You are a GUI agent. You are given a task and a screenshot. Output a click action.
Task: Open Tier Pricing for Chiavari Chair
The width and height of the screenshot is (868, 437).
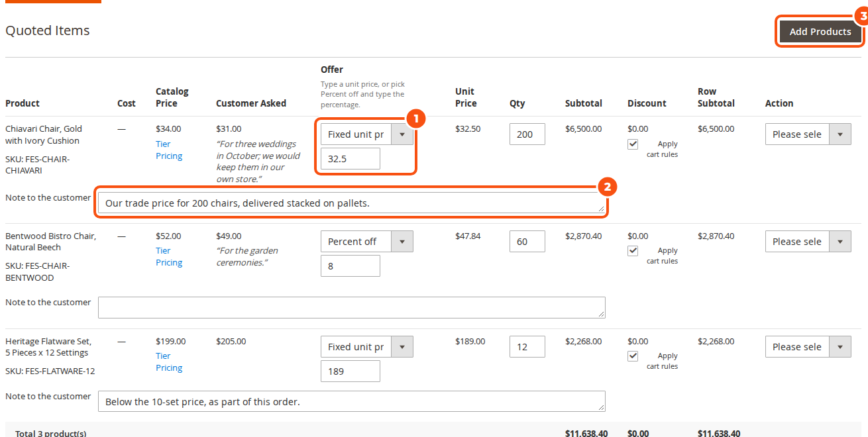click(169, 150)
